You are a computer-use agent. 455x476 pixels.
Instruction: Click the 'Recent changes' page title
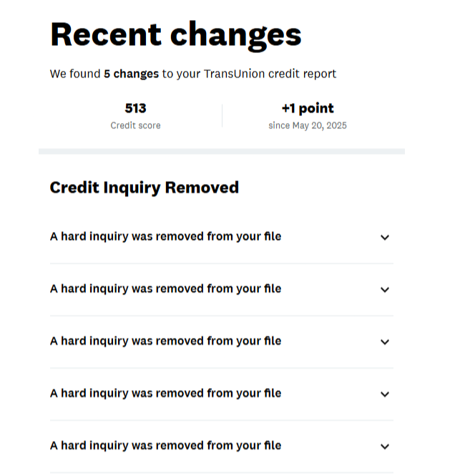pos(176,36)
